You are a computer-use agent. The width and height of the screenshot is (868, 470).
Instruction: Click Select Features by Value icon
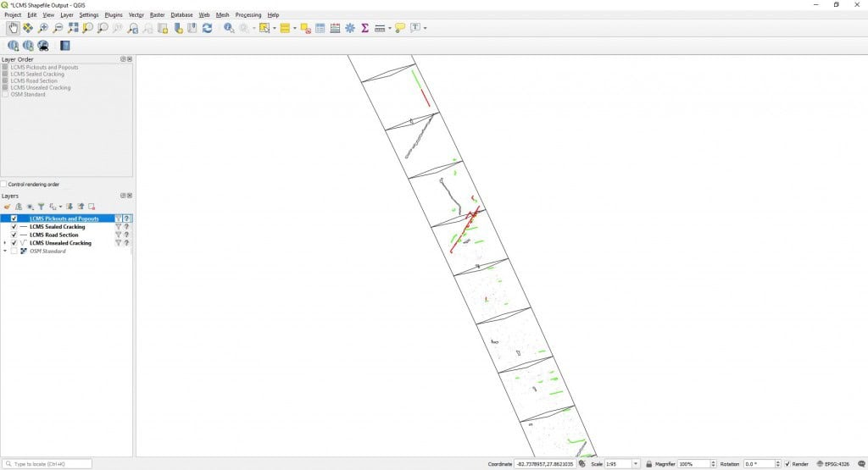(x=285, y=28)
